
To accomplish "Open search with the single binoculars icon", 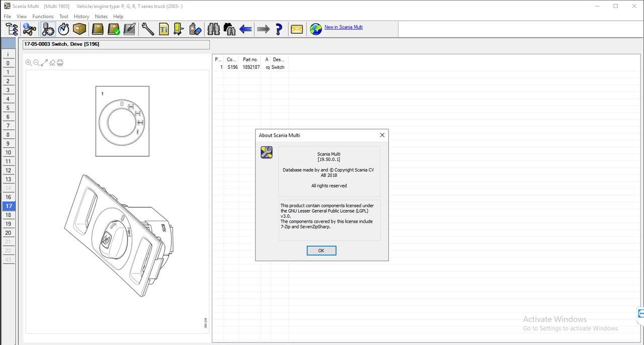I will coord(214,29).
